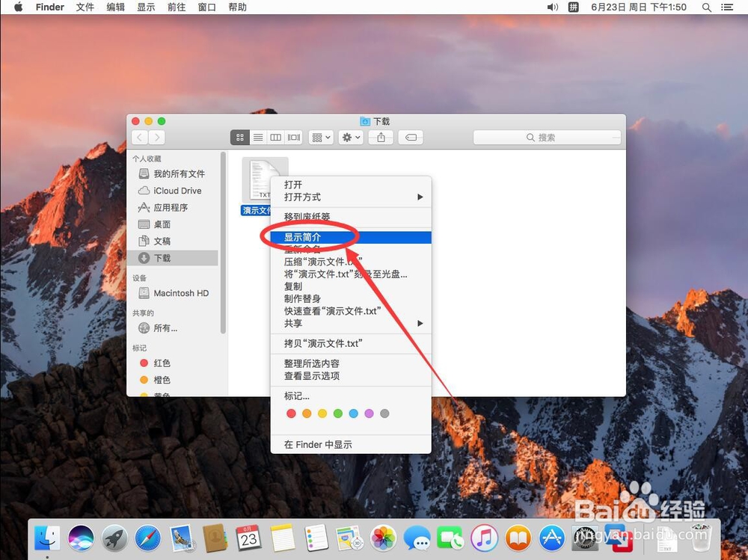Screen dimensions: 748x560
Task: Go back in Finder window
Action: pos(139,138)
